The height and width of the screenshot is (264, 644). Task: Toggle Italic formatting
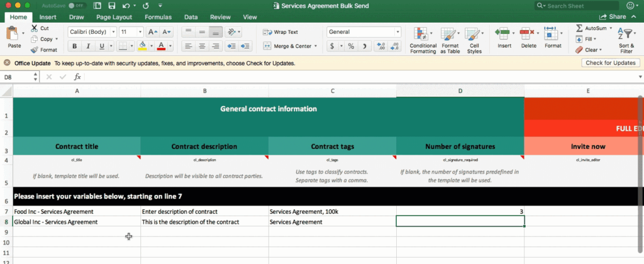tap(88, 46)
